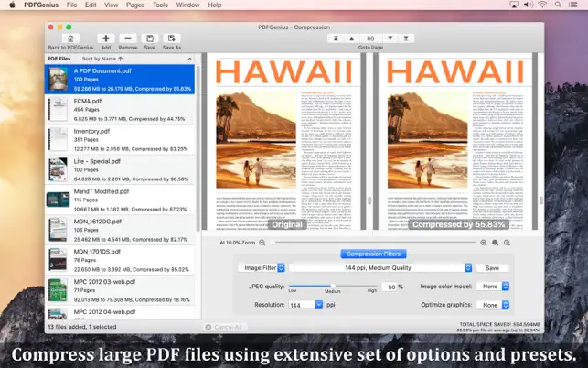
Task: Open the Optimize graphics dropdown
Action: (493, 305)
